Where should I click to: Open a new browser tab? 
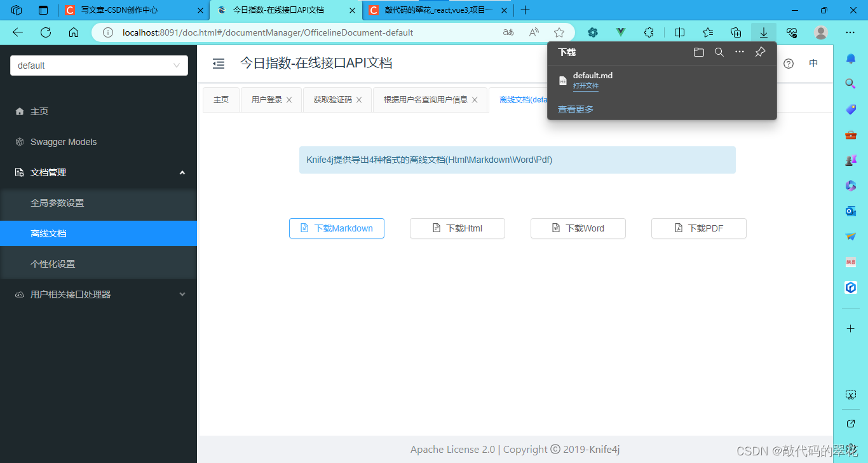[x=526, y=10]
